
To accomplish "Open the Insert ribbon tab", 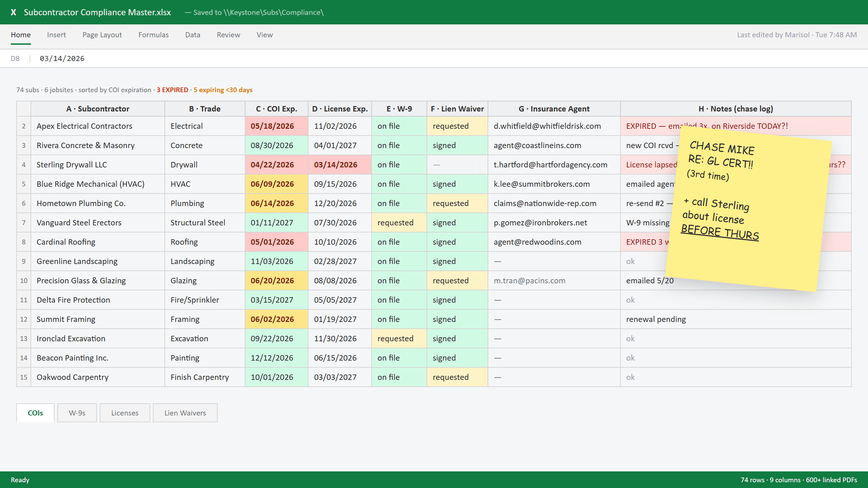I will [56, 35].
